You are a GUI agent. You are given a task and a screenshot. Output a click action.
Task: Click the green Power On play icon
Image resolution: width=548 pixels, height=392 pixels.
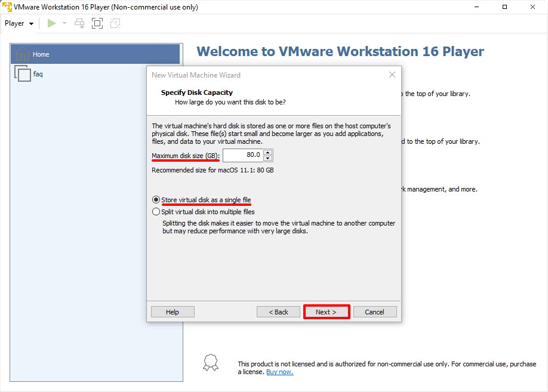(x=52, y=23)
